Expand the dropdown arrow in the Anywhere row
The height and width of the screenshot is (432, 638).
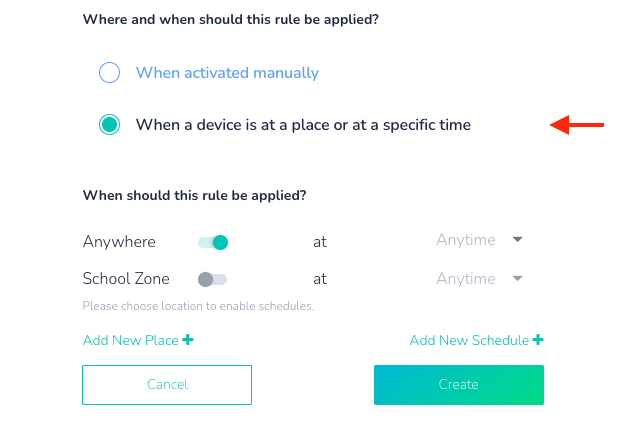coord(518,240)
